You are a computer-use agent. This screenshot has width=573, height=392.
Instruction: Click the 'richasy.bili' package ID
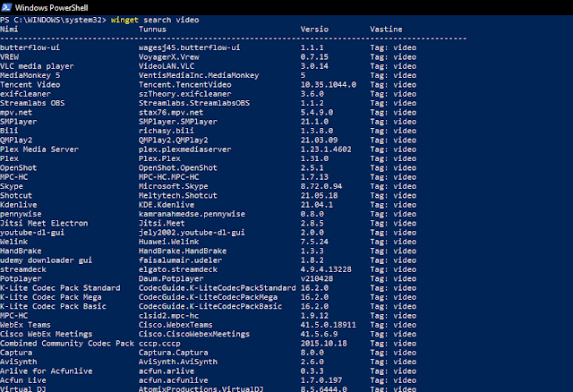click(x=167, y=131)
